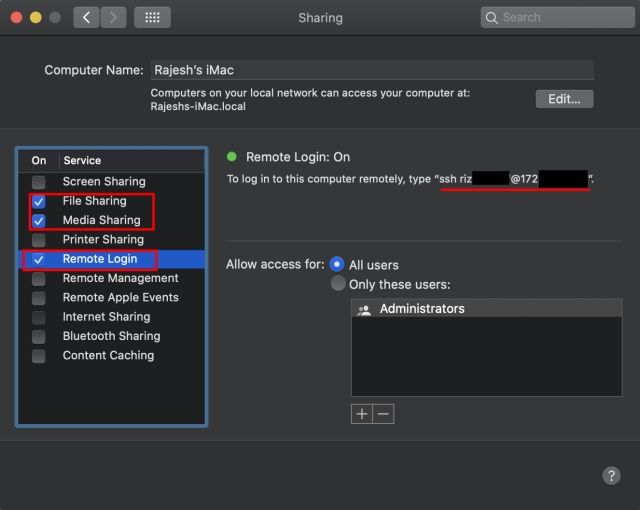Screen dimensions: 640x510
Task: Go back with the left chevron button
Action: point(86,18)
